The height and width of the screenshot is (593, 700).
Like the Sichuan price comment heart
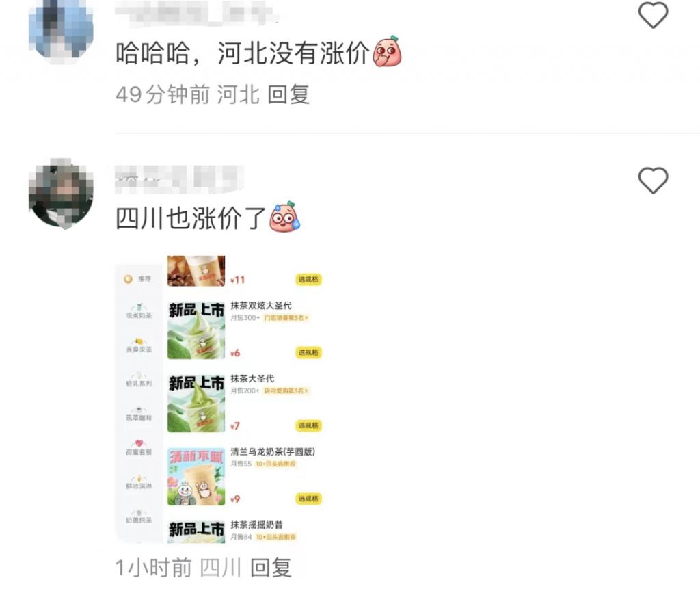[653, 181]
